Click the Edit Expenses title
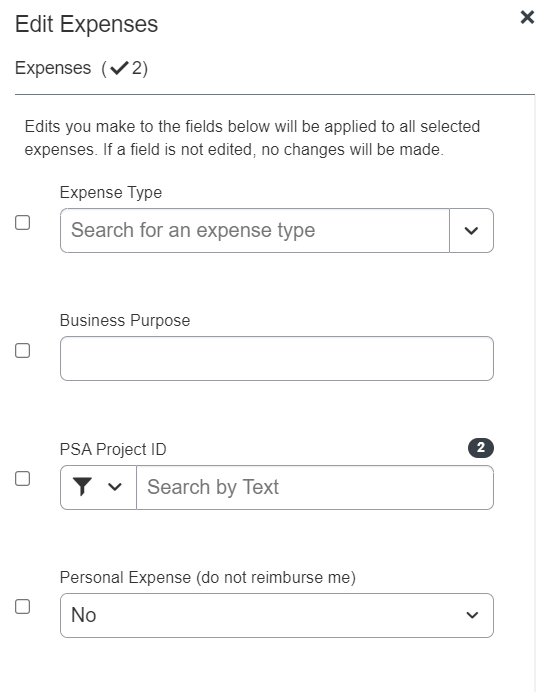Image resolution: width=536 pixels, height=692 pixels. pos(86,24)
